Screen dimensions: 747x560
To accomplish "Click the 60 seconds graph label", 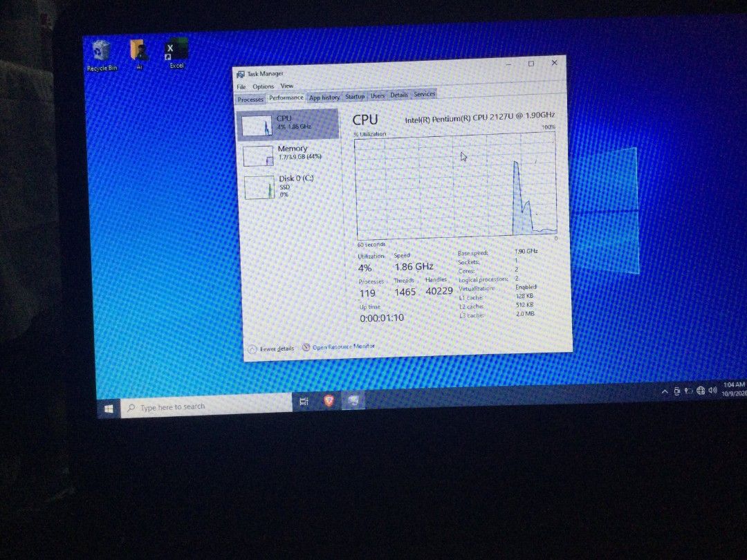I will [371, 244].
